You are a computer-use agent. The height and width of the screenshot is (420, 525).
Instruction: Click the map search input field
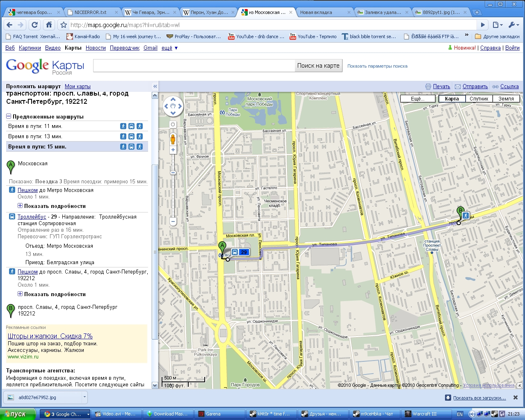point(194,66)
